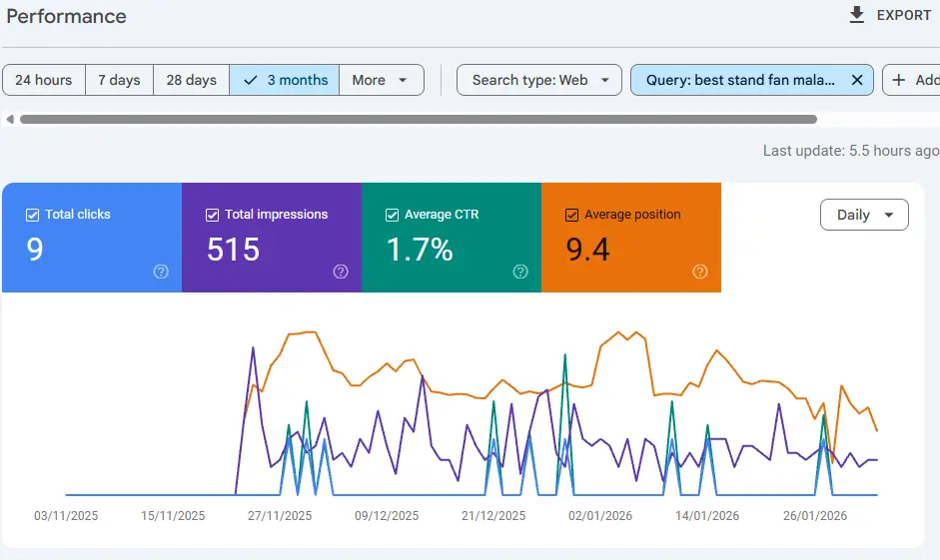Toggle the Average position checkbox
This screenshot has width=940, height=560.
(572, 215)
